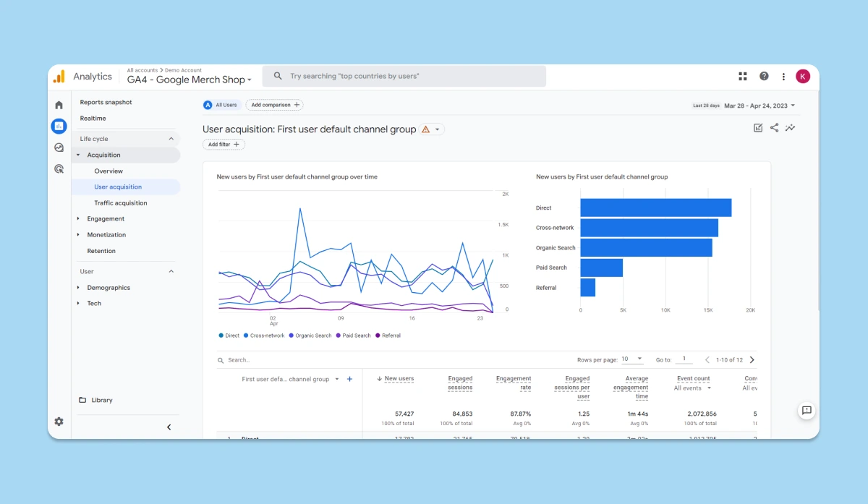Open the Insights sparkline icon
The image size is (868, 504).
point(791,128)
